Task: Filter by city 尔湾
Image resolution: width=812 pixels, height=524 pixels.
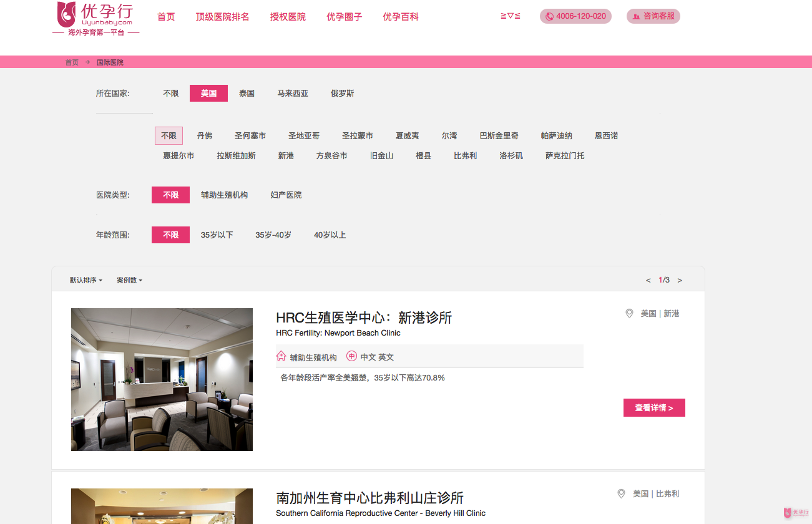Action: click(x=449, y=136)
